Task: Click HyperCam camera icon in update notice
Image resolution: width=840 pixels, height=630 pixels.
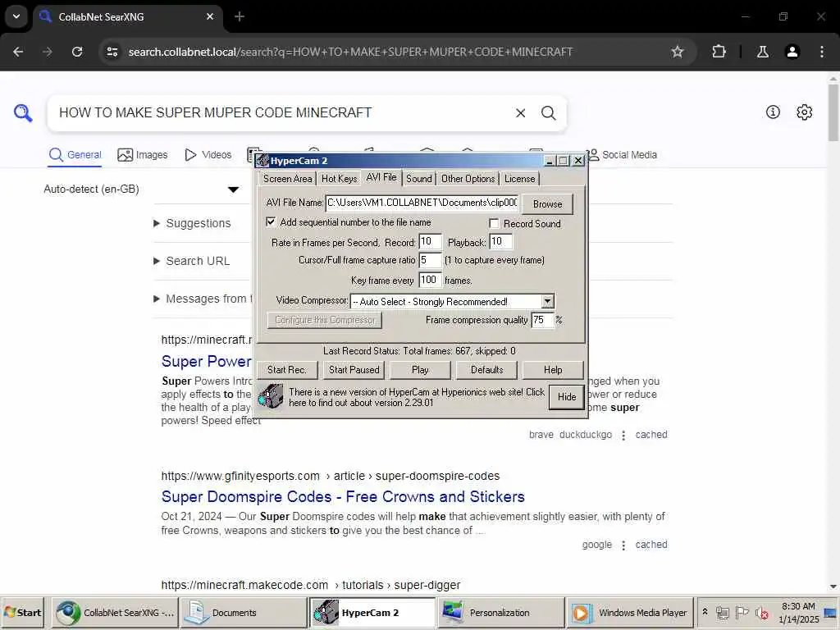Action: coord(271,396)
